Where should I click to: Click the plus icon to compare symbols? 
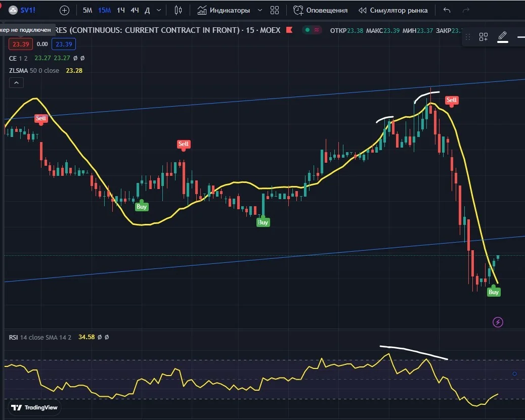[64, 11]
